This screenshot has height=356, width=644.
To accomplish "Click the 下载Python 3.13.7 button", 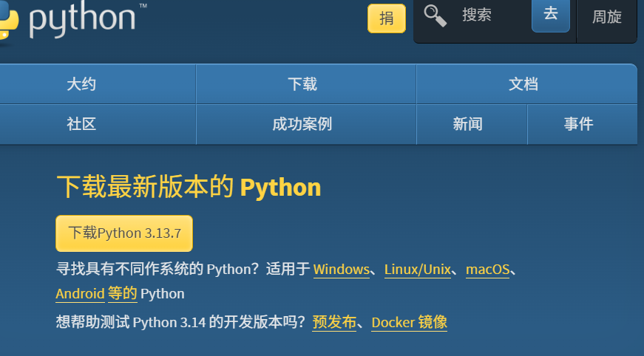I will tap(124, 233).
